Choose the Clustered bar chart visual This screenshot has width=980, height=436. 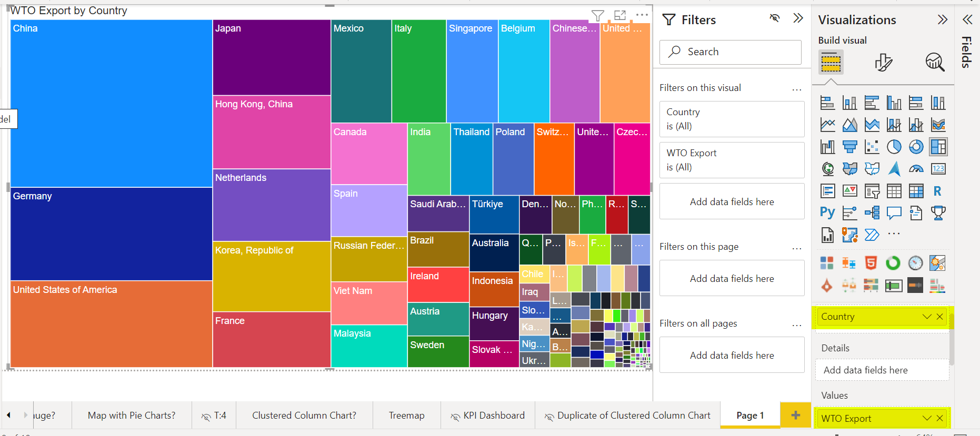coord(872,103)
